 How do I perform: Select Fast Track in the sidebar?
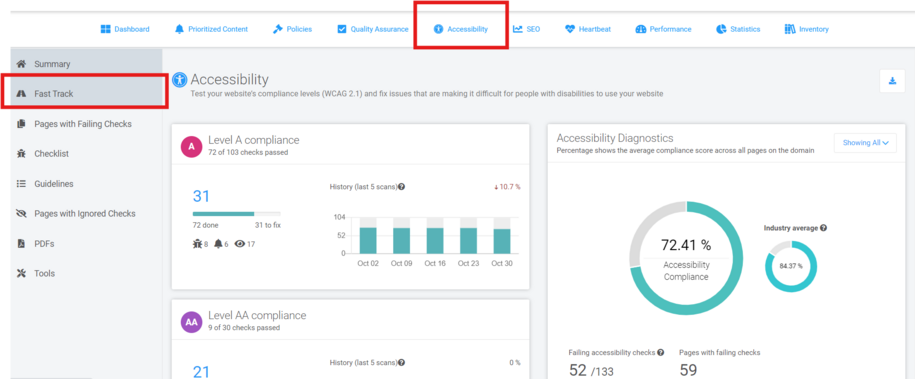click(86, 93)
